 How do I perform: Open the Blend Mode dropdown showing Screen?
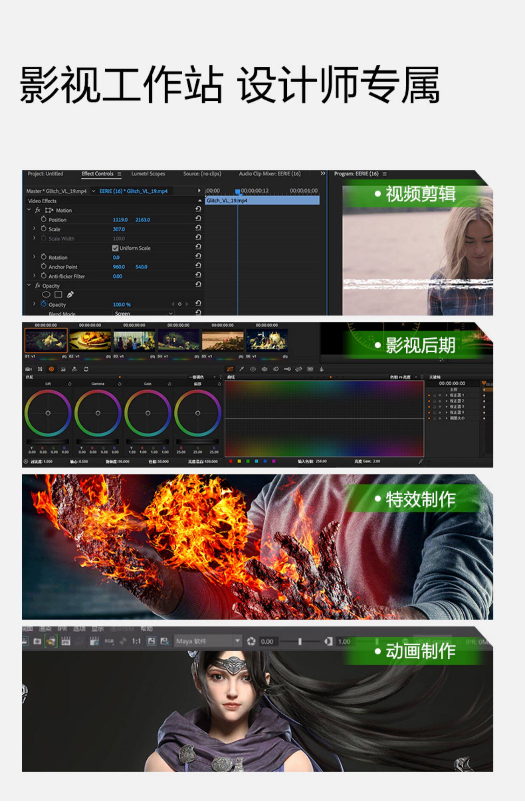[x=143, y=313]
